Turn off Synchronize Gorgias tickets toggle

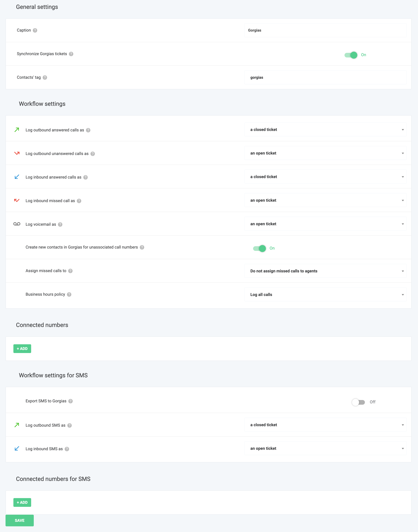[x=351, y=55]
